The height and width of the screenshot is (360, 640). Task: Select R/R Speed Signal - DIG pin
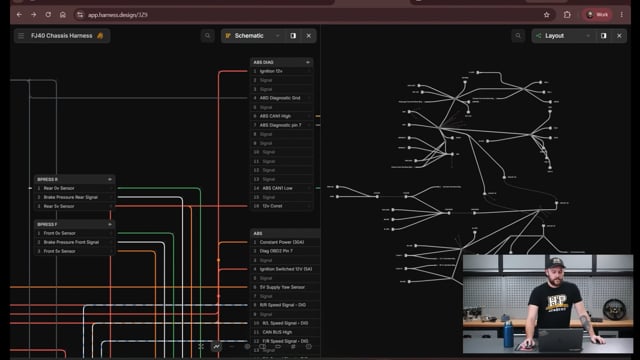[x=285, y=305]
